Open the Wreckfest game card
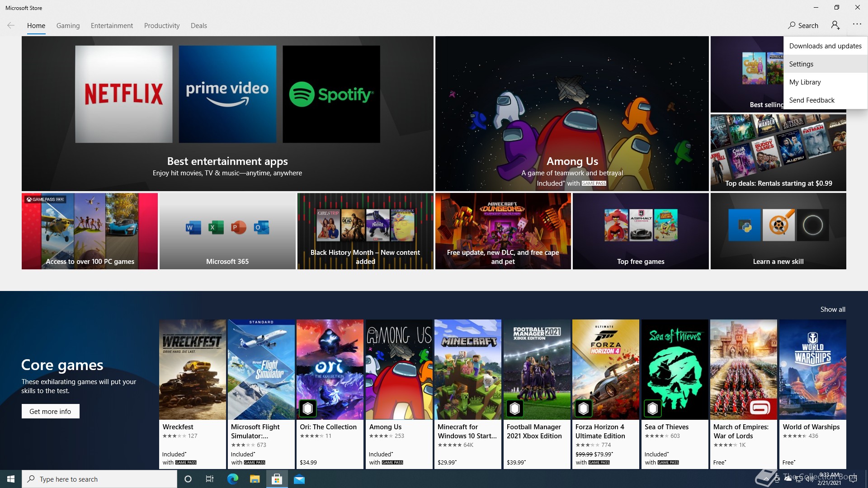Image resolution: width=868 pixels, height=488 pixels. (x=192, y=394)
